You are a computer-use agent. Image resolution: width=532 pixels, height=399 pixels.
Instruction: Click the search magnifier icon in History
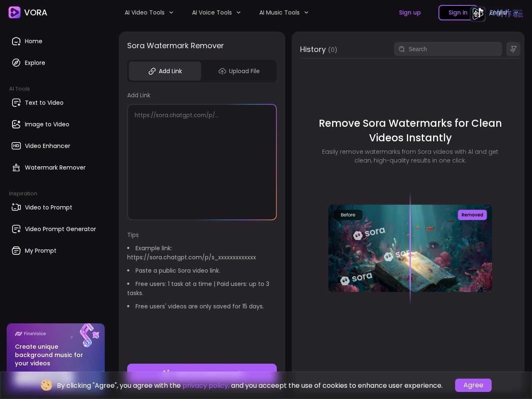[x=402, y=49]
